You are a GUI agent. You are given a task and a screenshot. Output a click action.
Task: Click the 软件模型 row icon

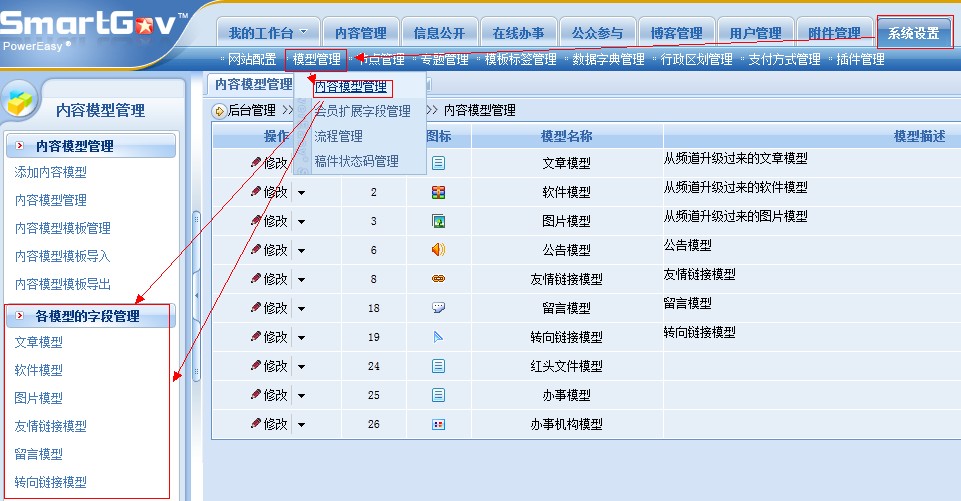[x=438, y=192]
